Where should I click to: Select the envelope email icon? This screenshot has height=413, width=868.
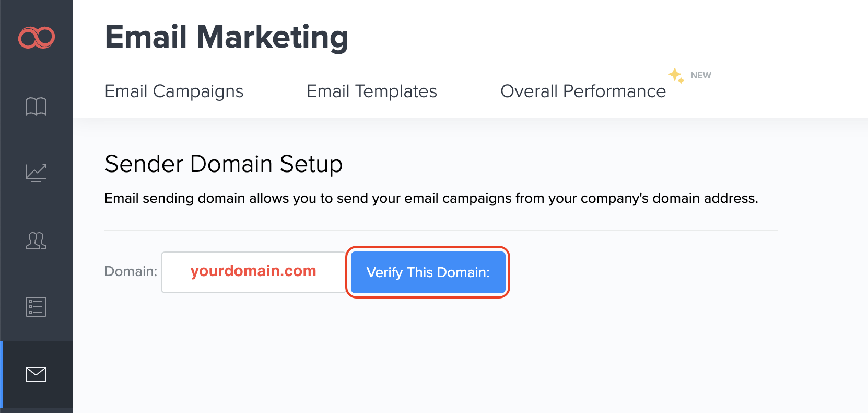[36, 374]
